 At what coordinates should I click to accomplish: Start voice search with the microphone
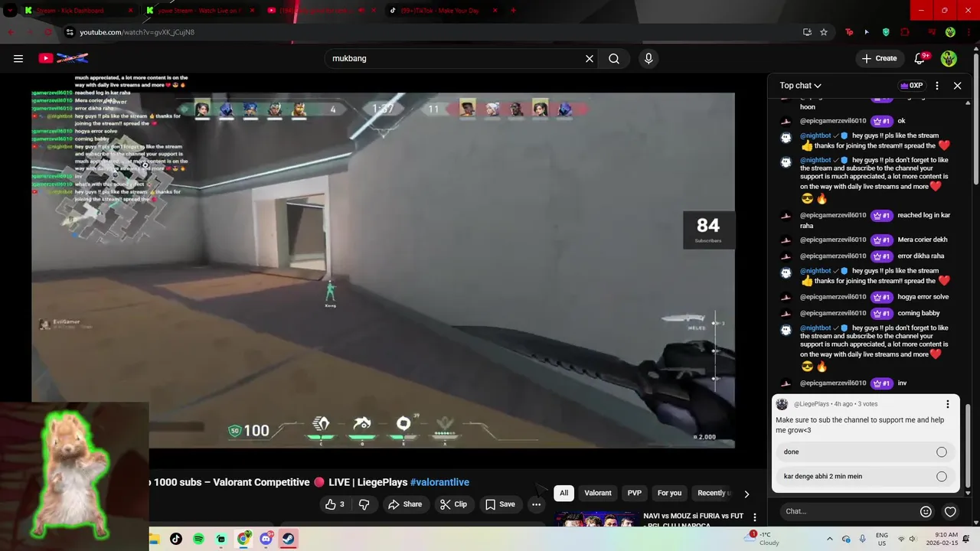tap(648, 58)
